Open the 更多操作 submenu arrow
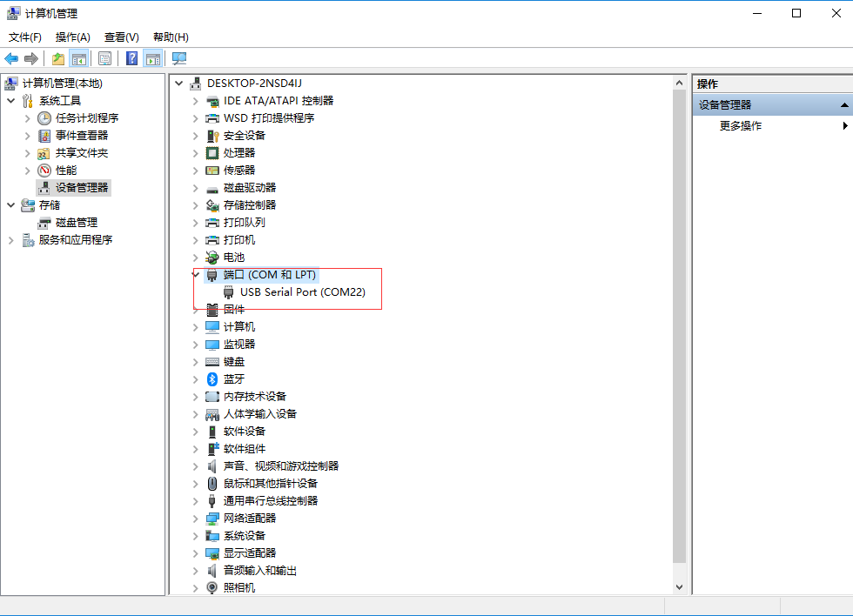 coord(845,125)
